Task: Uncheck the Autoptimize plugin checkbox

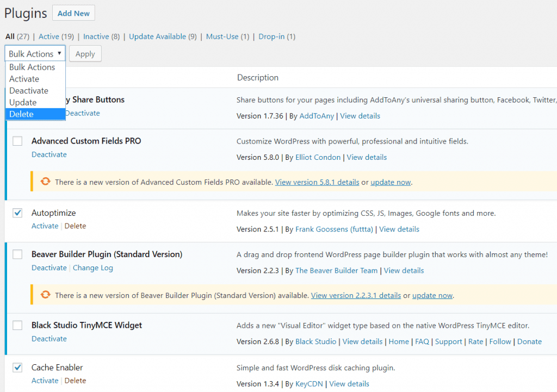Action: coord(17,213)
